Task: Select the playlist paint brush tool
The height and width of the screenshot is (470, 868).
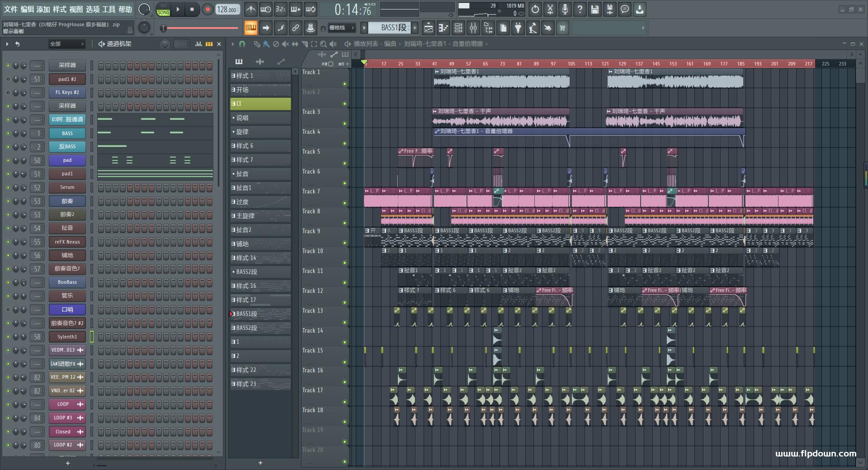Action: click(266, 44)
